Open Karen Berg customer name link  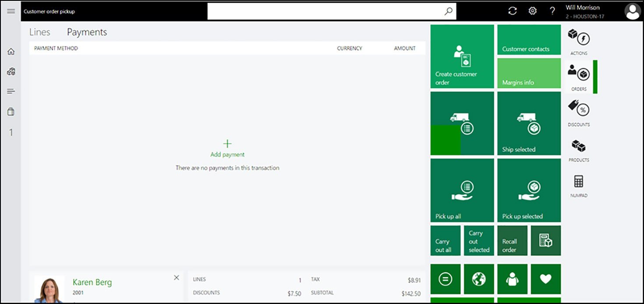click(x=92, y=282)
